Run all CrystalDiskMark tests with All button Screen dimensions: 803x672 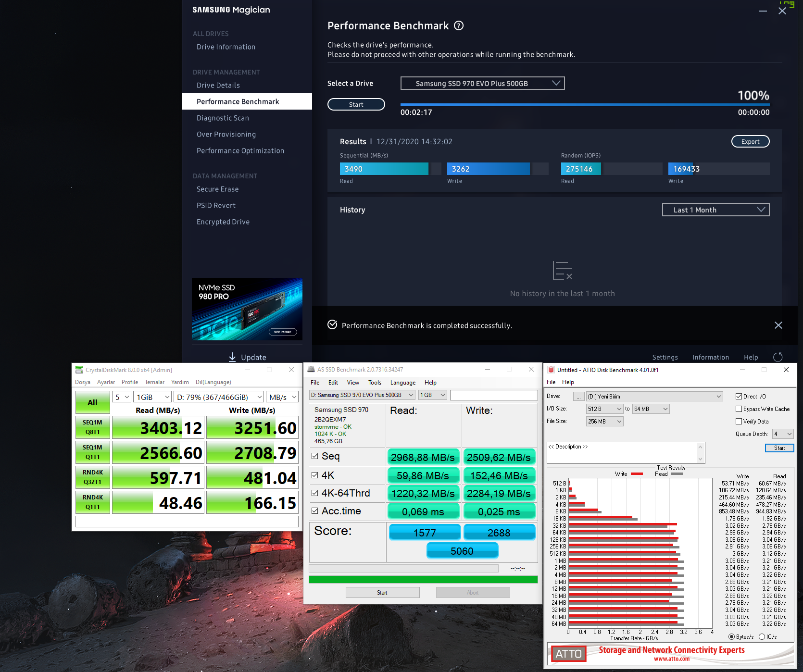tap(92, 402)
